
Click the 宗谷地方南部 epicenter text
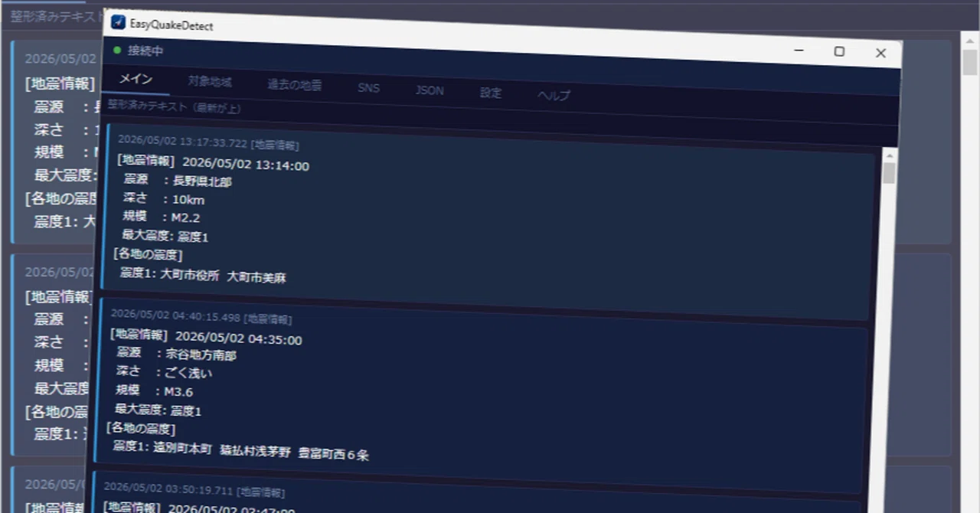(201, 355)
